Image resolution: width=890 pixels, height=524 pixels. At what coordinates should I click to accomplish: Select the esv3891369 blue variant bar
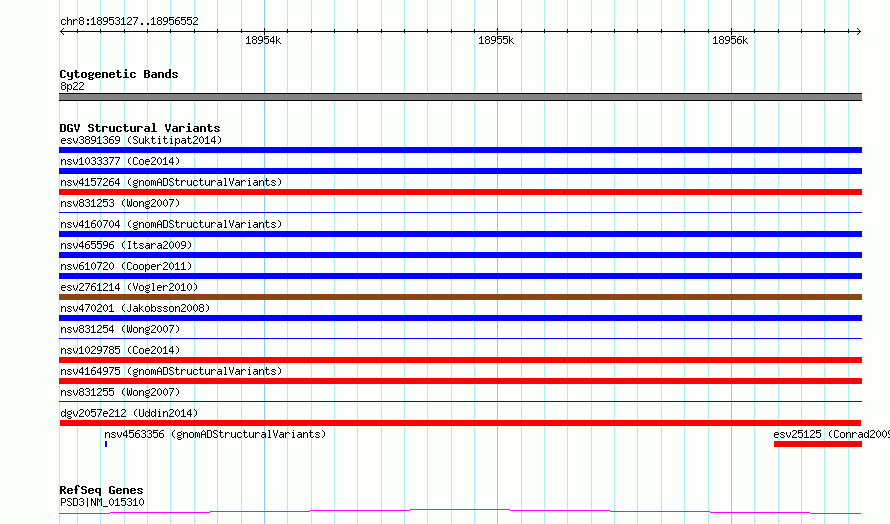pos(460,150)
